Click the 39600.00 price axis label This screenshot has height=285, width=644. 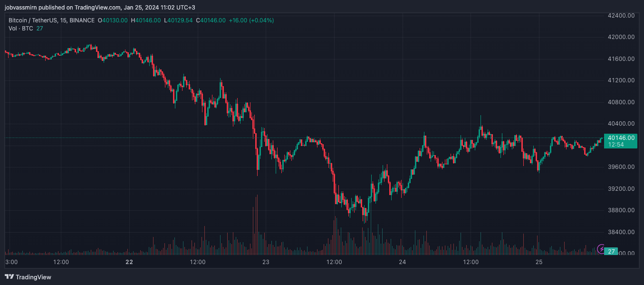point(621,167)
